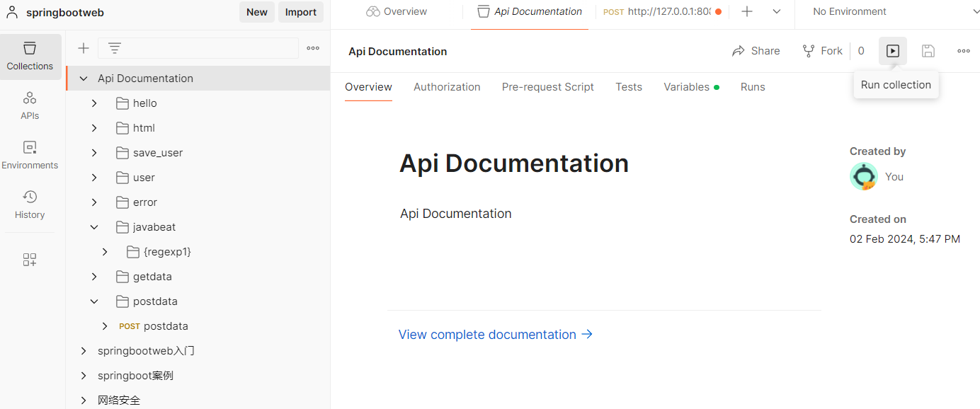
Task: Collapse the Api Documentation collection chevron
Action: 84,79
